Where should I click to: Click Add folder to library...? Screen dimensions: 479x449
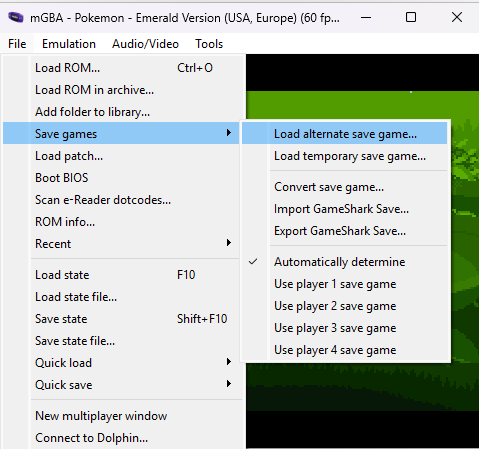tap(121, 112)
